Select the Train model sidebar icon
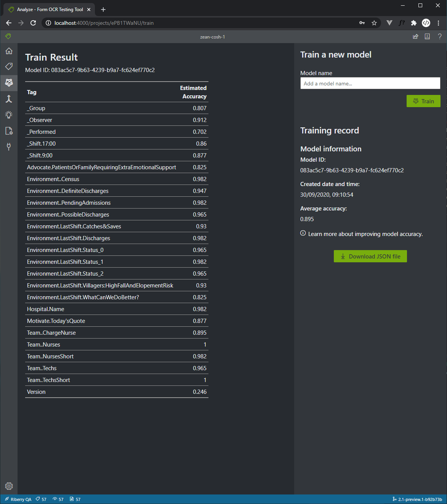Viewport: 447px width, 504px height. [x=9, y=82]
